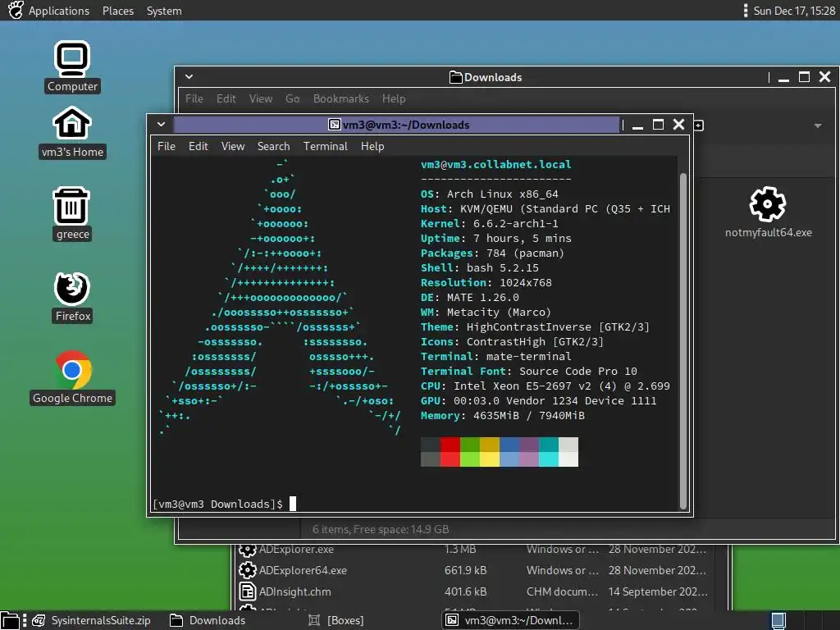Click the ADInsight.chm document icon
Viewport: 840px width, 630px height.
[247, 591]
